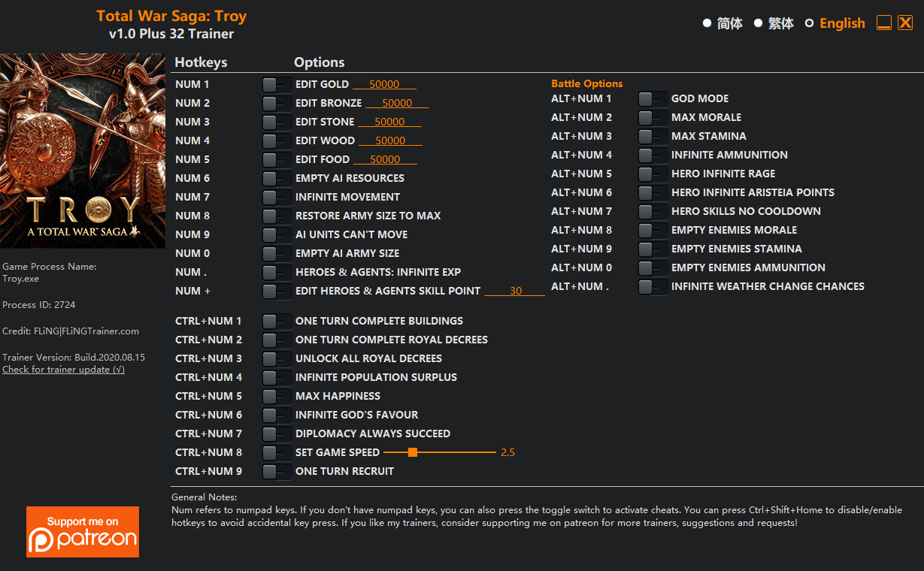Click the Credit FLiNGTrainer.com text
Viewport: 924px width, 571px height.
click(x=71, y=331)
